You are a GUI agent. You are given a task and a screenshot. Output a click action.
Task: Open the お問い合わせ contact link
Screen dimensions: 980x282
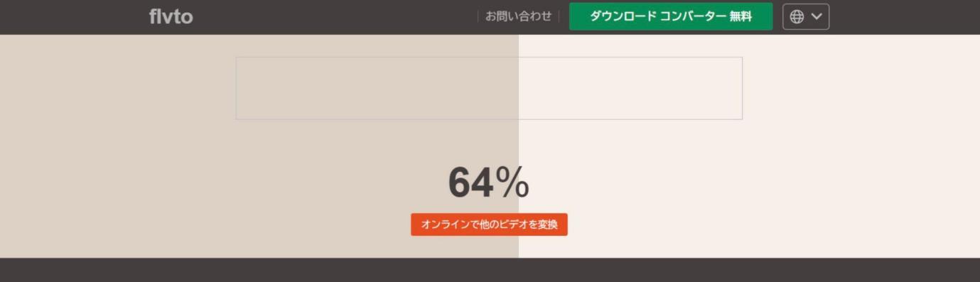(518, 16)
